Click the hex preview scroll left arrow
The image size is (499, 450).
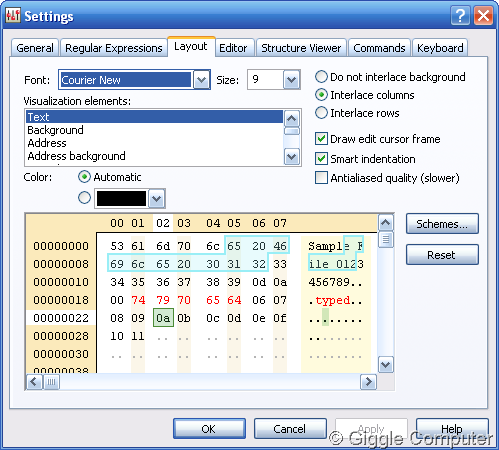click(x=34, y=382)
